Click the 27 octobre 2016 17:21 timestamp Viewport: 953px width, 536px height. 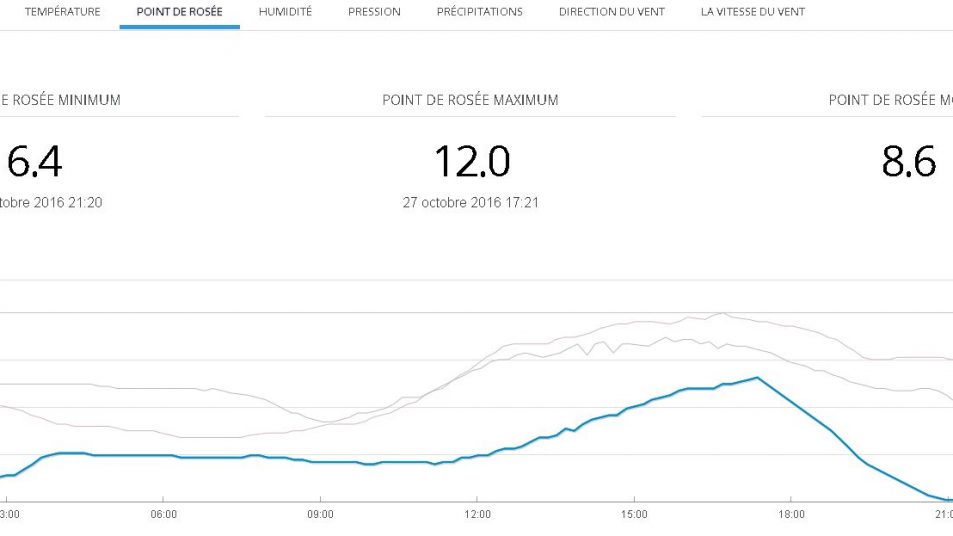click(x=470, y=202)
